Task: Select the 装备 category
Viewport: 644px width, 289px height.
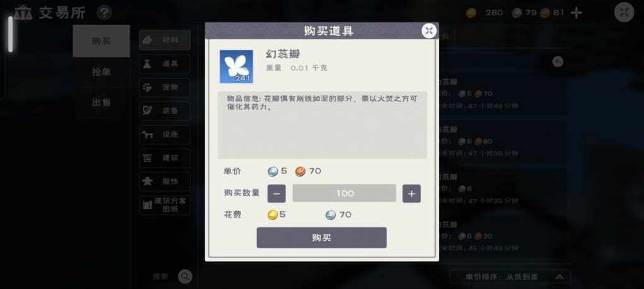Action: (x=165, y=111)
